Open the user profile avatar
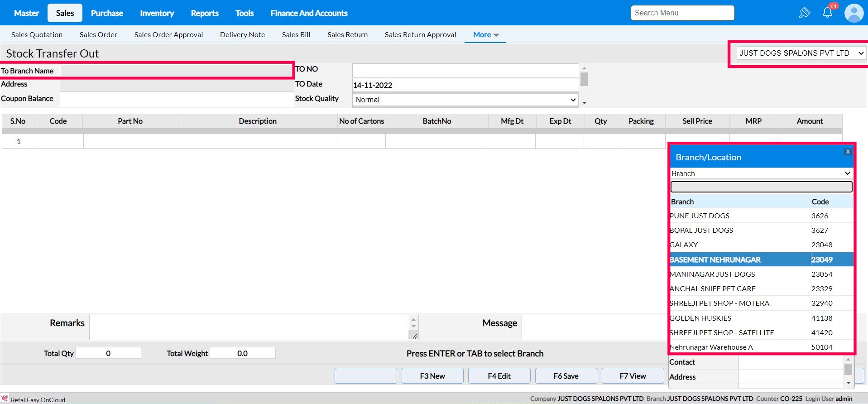 [x=854, y=13]
